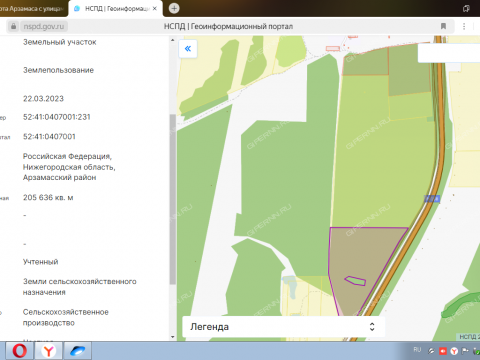
Task: Click the panel scrollbar up arrow
Action: coord(172,40)
